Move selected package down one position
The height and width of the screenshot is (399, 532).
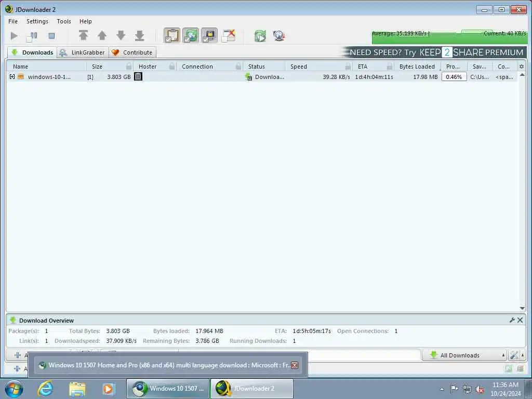click(121, 35)
